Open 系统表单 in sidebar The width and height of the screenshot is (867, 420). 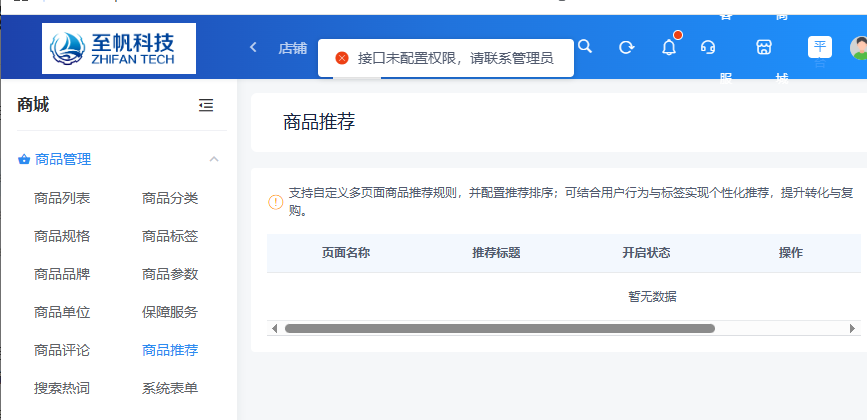click(170, 388)
